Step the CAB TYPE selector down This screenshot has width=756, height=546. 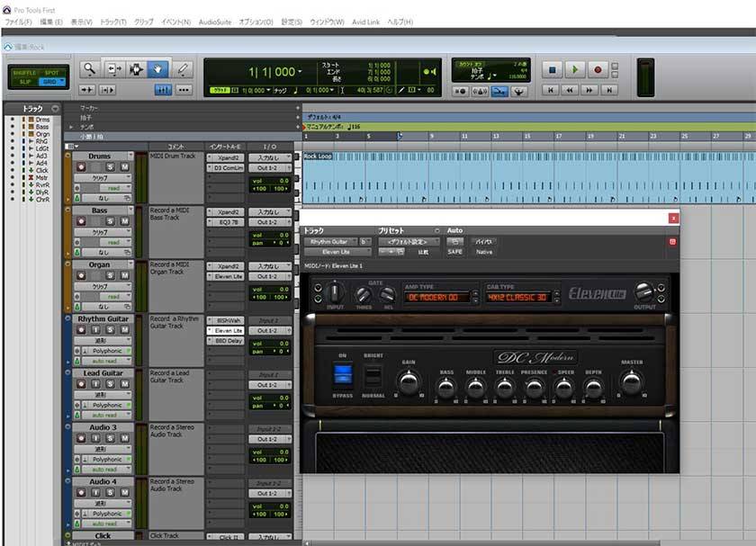[557, 300]
